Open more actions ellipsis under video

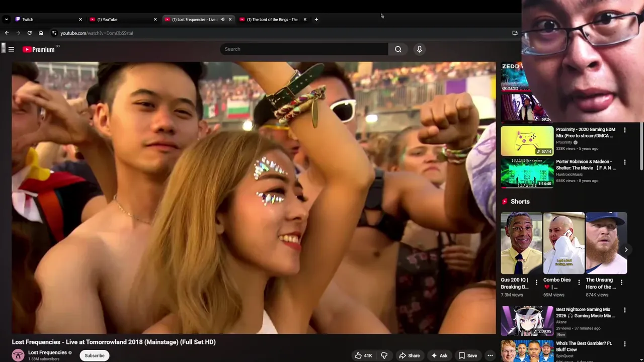pos(490,355)
